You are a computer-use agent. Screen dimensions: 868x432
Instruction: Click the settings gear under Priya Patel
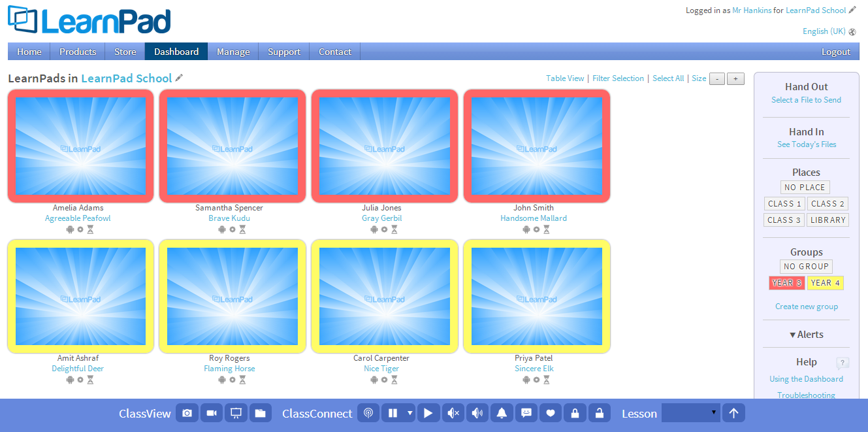(537, 380)
